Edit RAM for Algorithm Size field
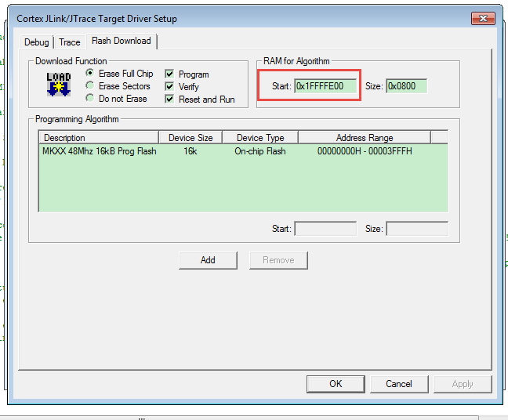508x420 pixels. tap(406, 86)
